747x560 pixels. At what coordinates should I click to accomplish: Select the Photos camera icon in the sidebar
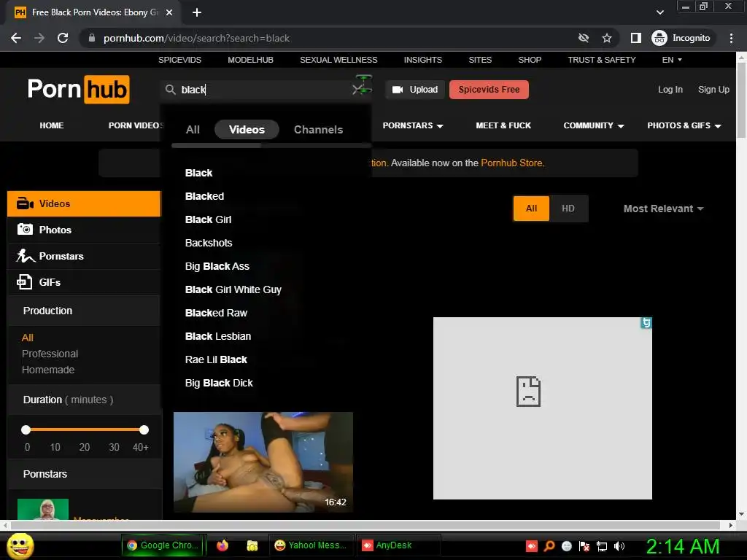pyautogui.click(x=25, y=230)
